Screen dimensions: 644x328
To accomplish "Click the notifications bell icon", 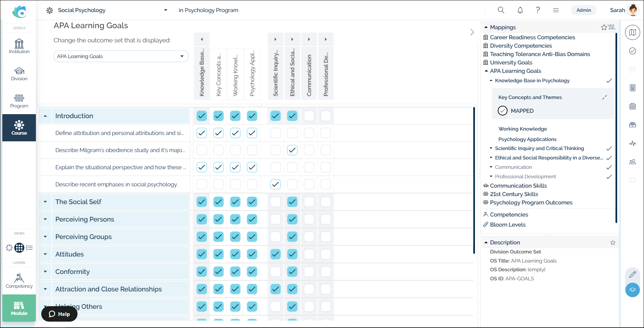I will pyautogui.click(x=520, y=10).
